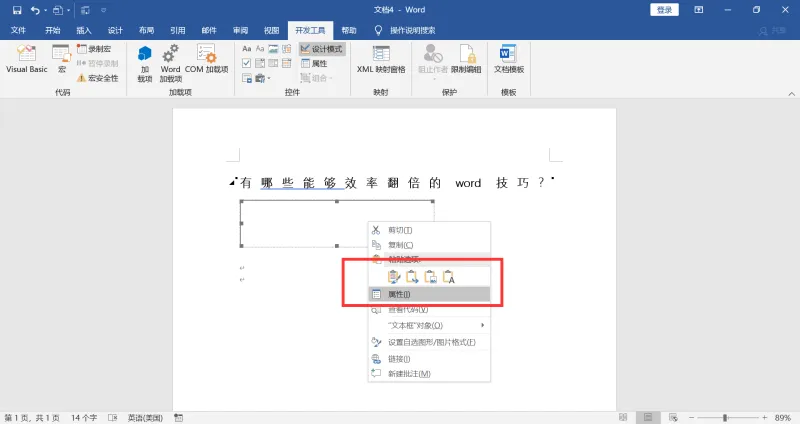Screen dimensions: 800x424
Task: Save document with title bar save icon
Action: tap(17, 10)
